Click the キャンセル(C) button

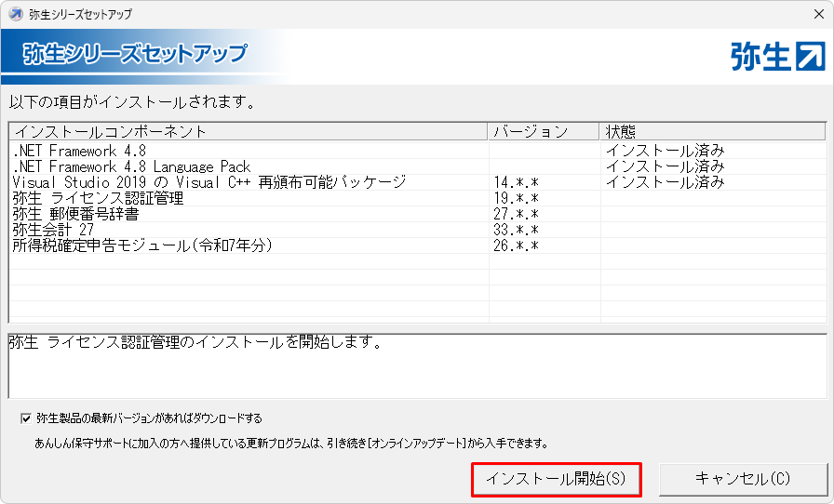(743, 480)
